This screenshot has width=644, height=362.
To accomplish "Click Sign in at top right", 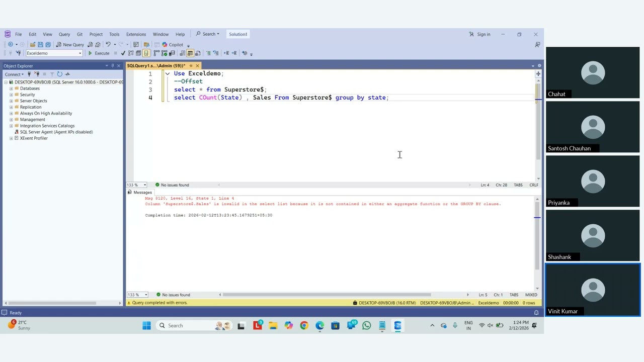I will point(479,34).
